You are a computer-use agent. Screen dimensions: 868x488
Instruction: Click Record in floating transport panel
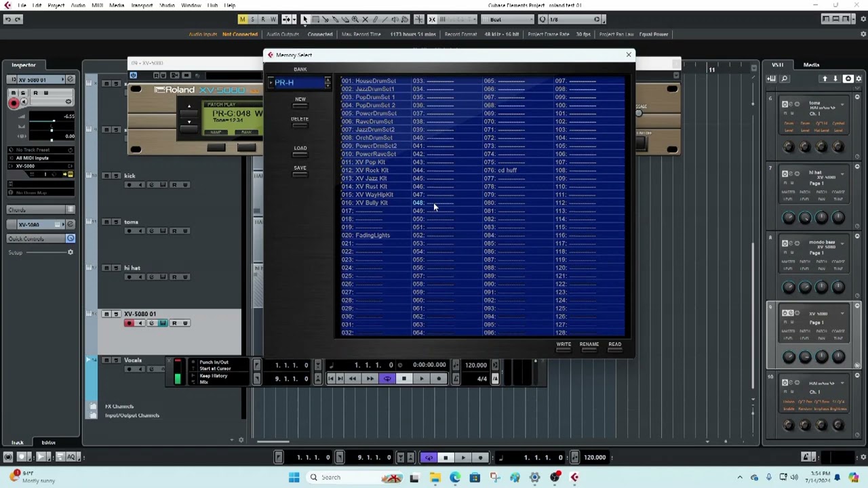point(439,379)
